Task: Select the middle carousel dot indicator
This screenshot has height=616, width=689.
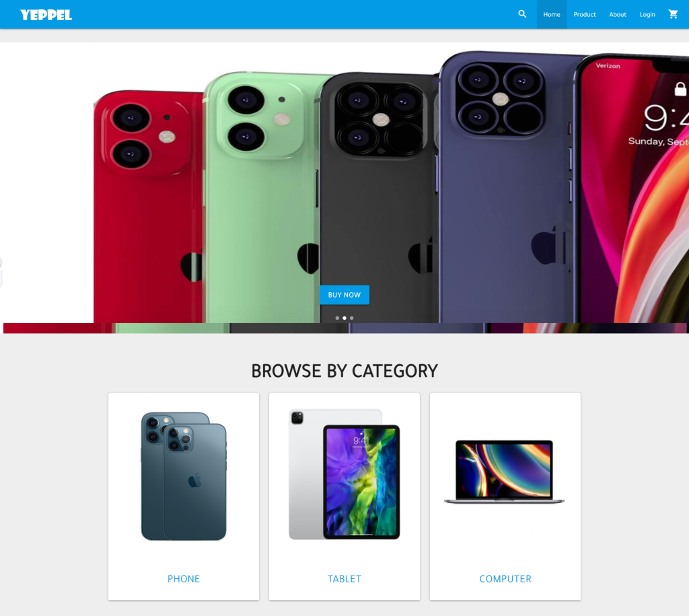Action: [344, 318]
